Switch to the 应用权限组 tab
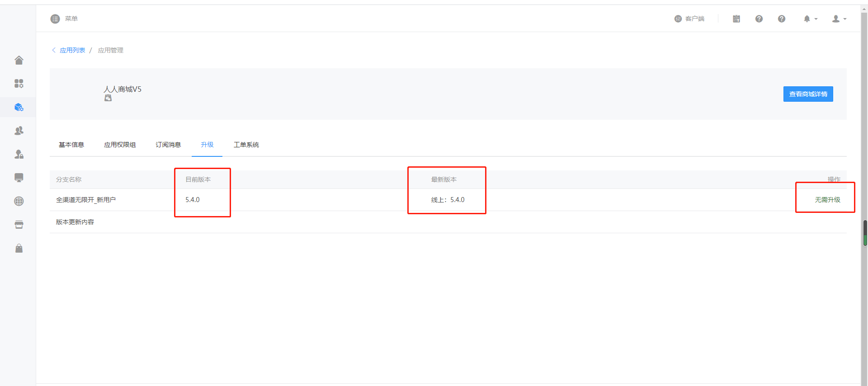The image size is (868, 386). click(x=120, y=145)
